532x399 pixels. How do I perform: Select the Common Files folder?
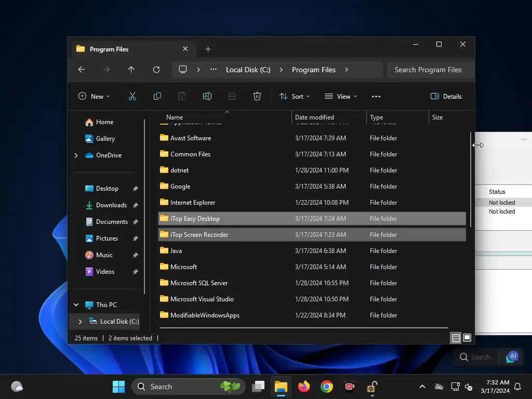pos(312,154)
